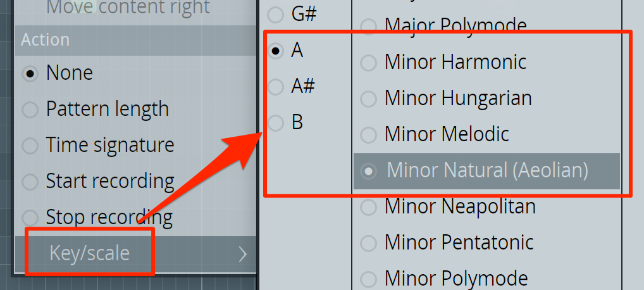Select Start recording action
The height and width of the screenshot is (290, 644).
click(x=135, y=181)
